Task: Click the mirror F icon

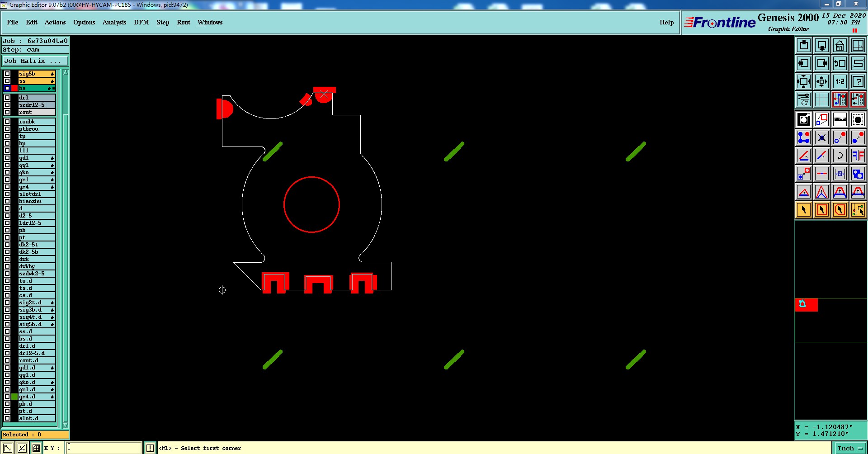Action: pos(858,156)
